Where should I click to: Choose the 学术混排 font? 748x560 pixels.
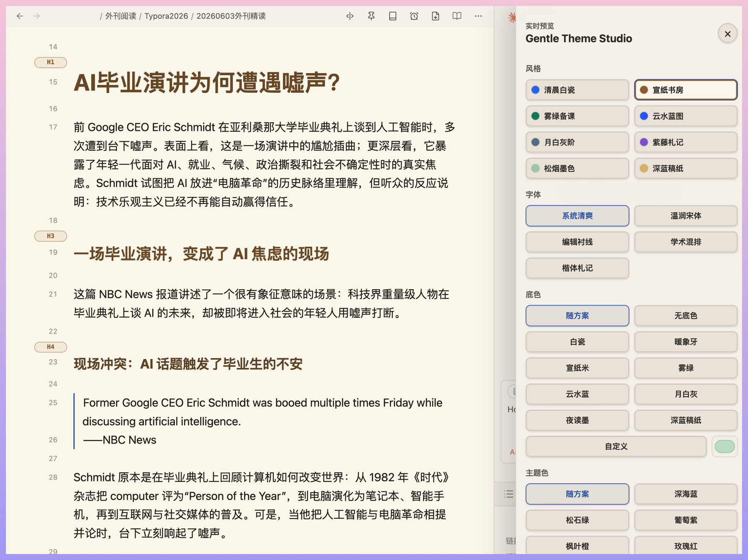[686, 242]
